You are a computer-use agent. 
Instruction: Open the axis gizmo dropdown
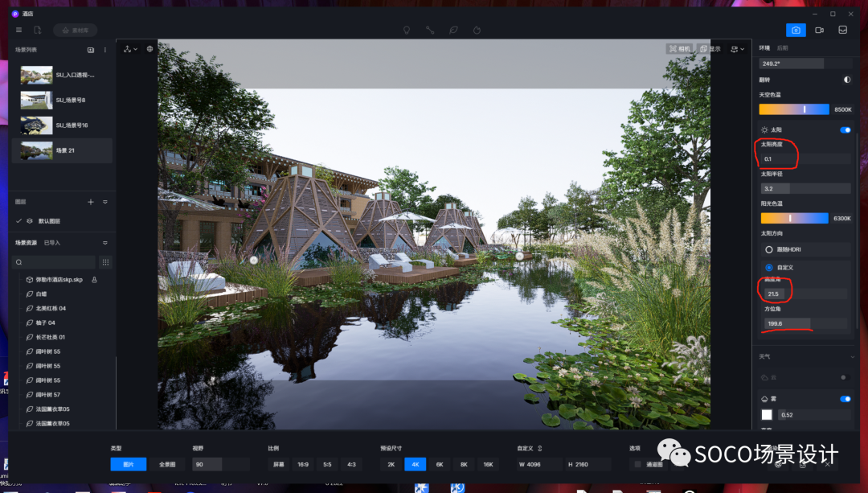tap(131, 49)
